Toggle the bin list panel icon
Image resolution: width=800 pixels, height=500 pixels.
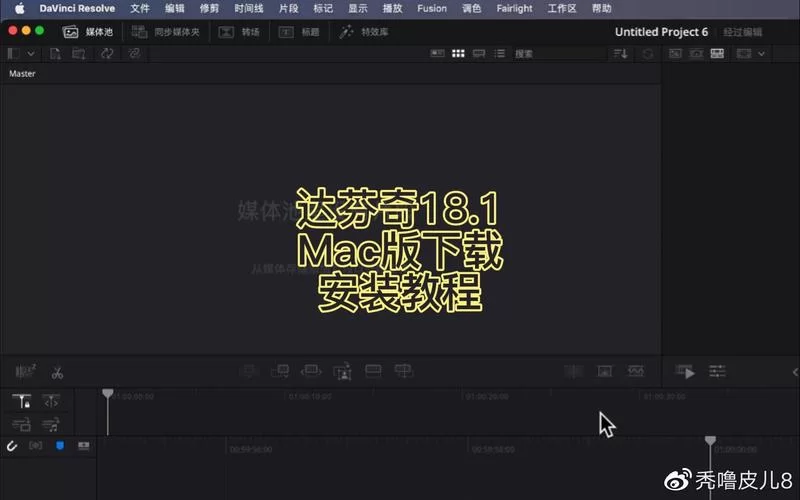(x=14, y=54)
